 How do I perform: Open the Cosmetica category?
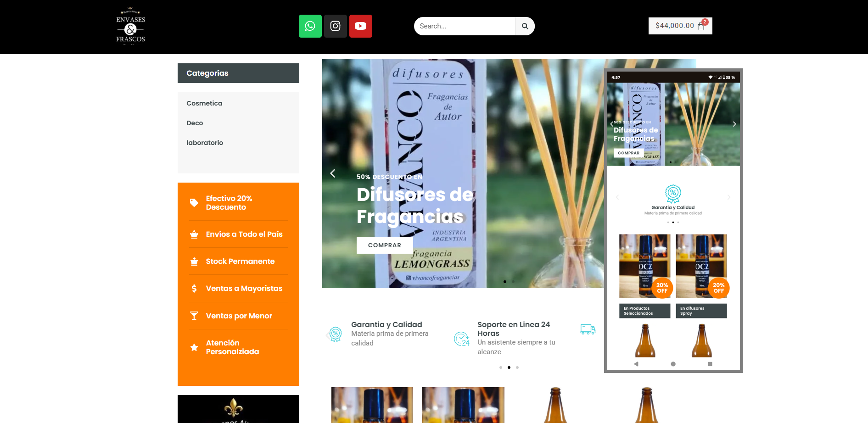204,103
